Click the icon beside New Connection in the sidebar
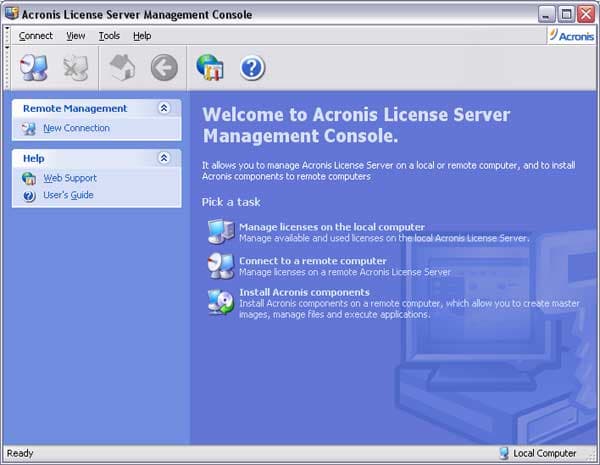600x465 pixels. coord(29,129)
